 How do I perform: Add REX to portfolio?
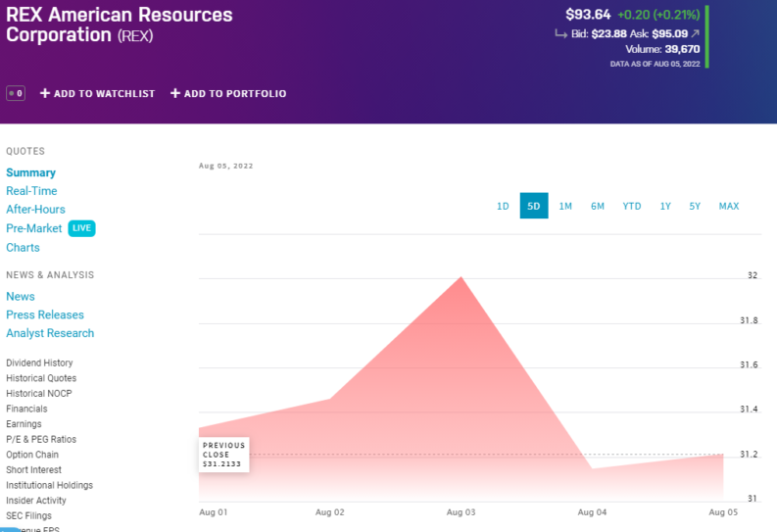pos(228,93)
